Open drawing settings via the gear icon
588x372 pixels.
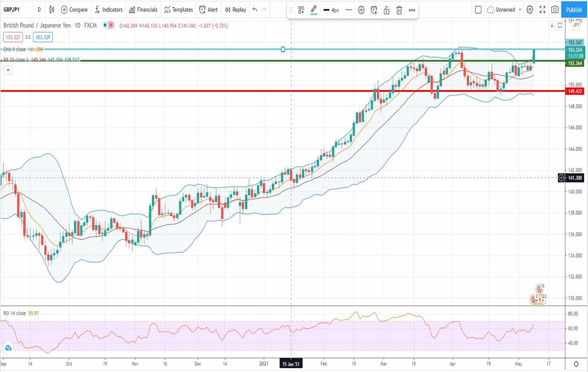click(361, 10)
